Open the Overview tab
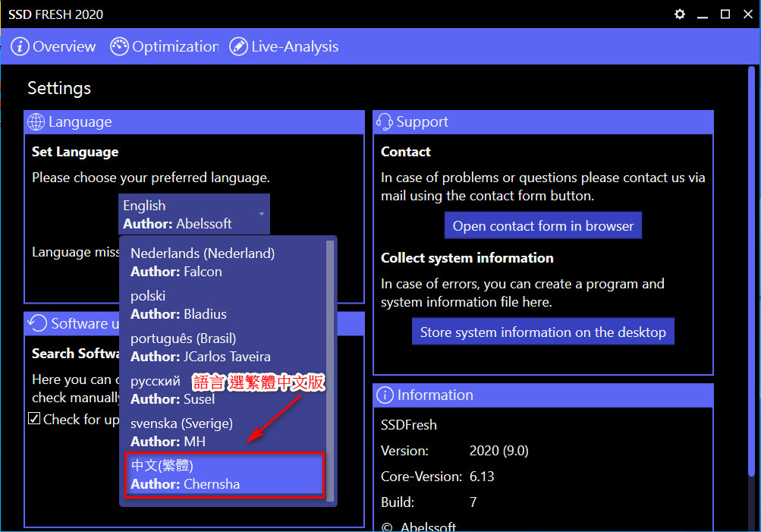Viewport: 761px width, 532px height. coord(53,46)
